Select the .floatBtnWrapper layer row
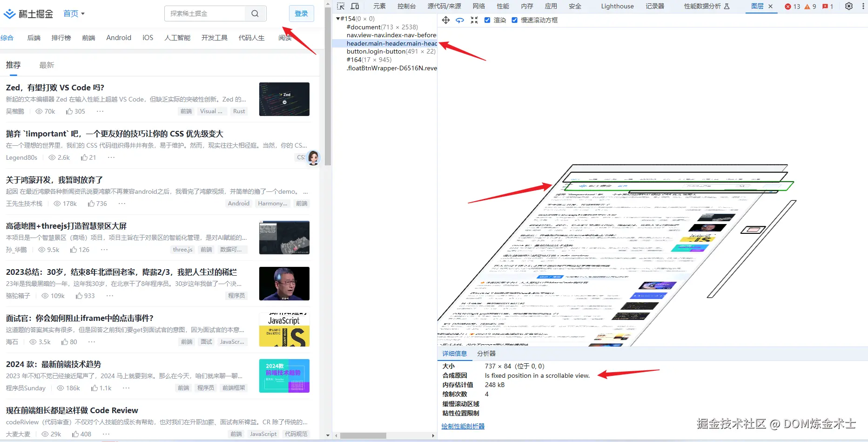This screenshot has height=442, width=868. pyautogui.click(x=391, y=68)
